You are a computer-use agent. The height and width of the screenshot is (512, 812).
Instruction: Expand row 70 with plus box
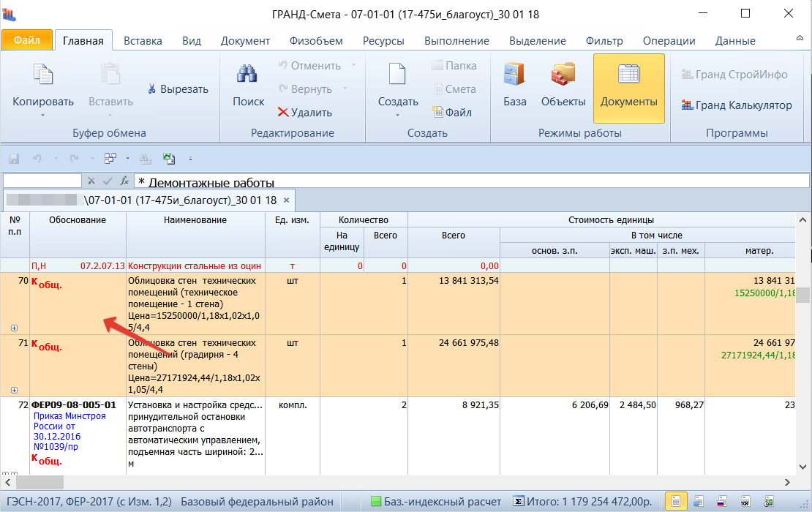point(14,328)
